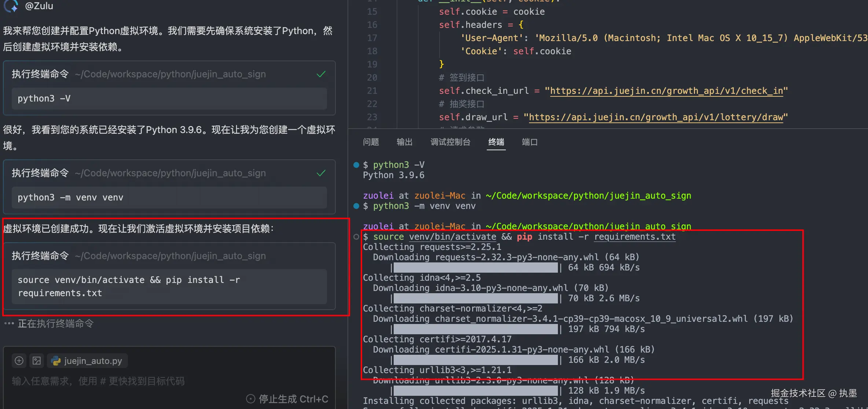The width and height of the screenshot is (868, 409).
Task: Click the add context plus icon
Action: (x=19, y=361)
